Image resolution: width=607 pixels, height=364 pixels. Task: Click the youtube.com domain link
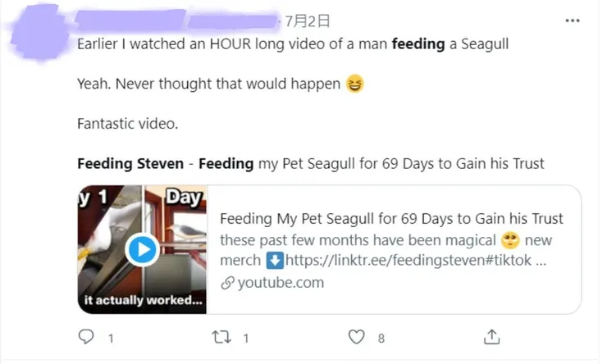281,283
